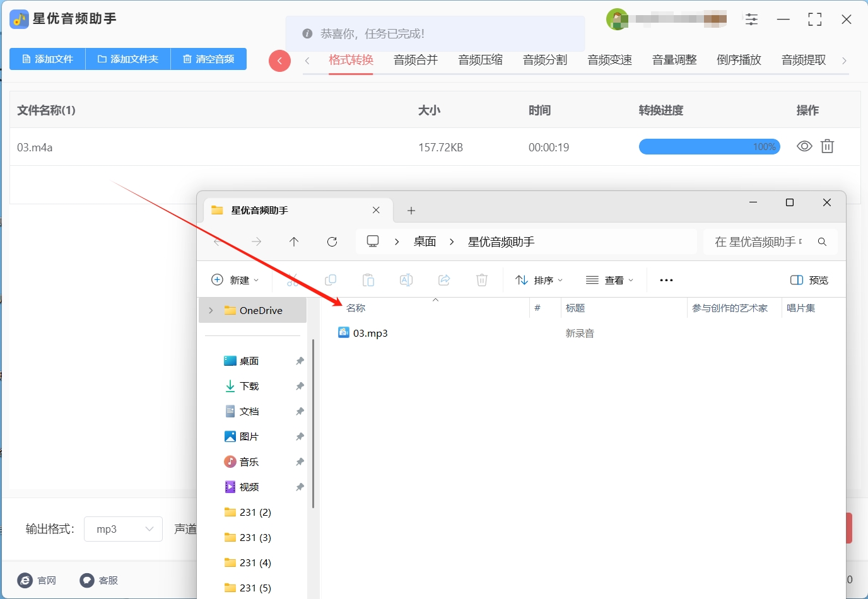The image size is (868, 599).
Task: Toggle the 预览 preview pane
Action: 809,280
